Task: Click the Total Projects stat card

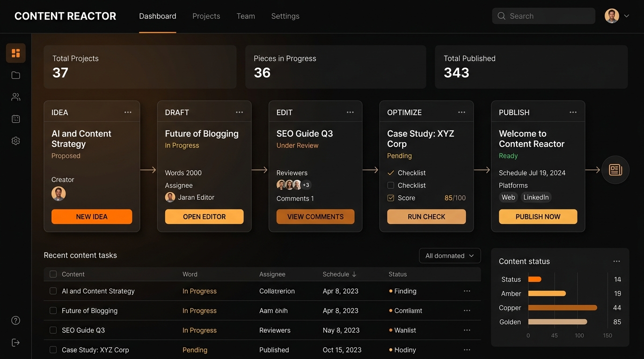Action: (140, 67)
